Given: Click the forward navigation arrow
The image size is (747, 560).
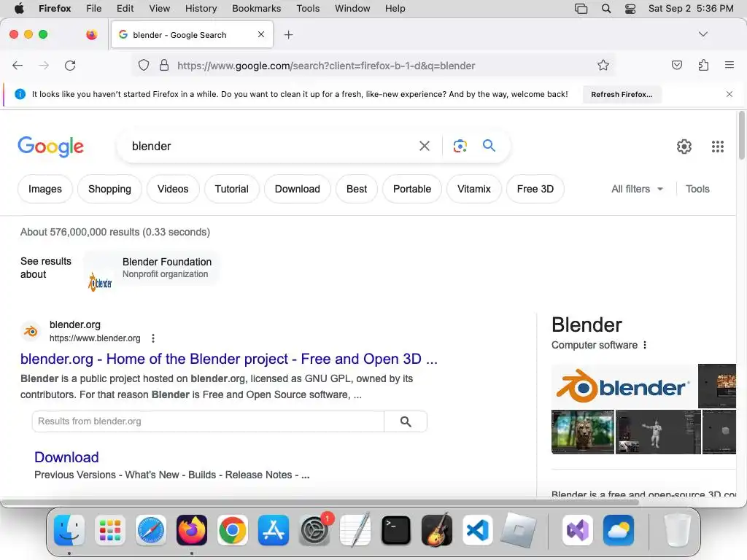Looking at the screenshot, I should point(44,65).
